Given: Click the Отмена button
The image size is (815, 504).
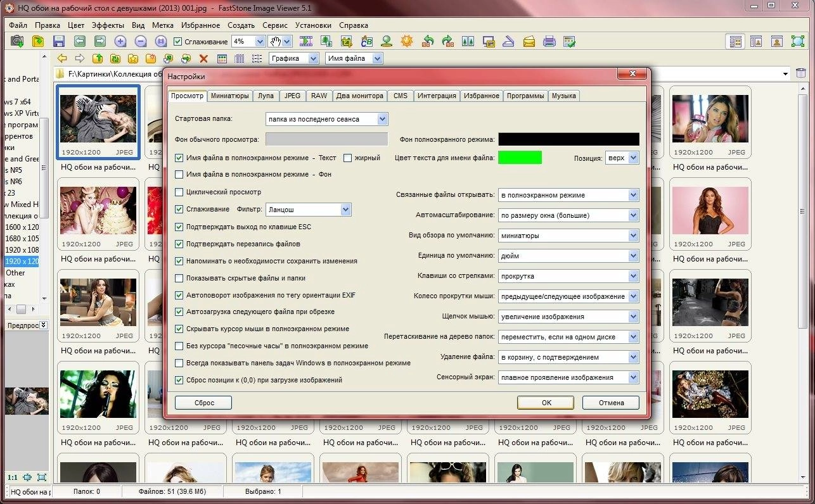Looking at the screenshot, I should point(611,403).
